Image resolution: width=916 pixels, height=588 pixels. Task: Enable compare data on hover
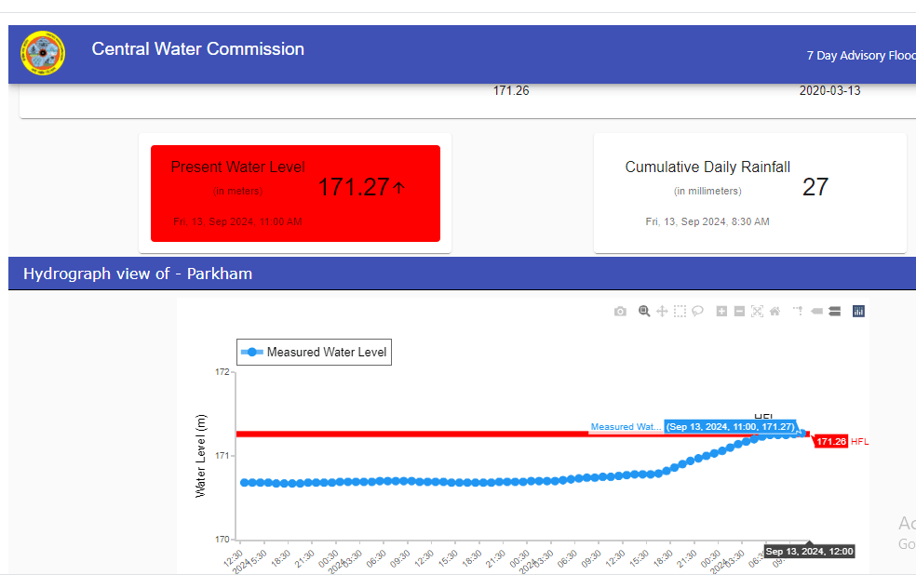(x=834, y=312)
